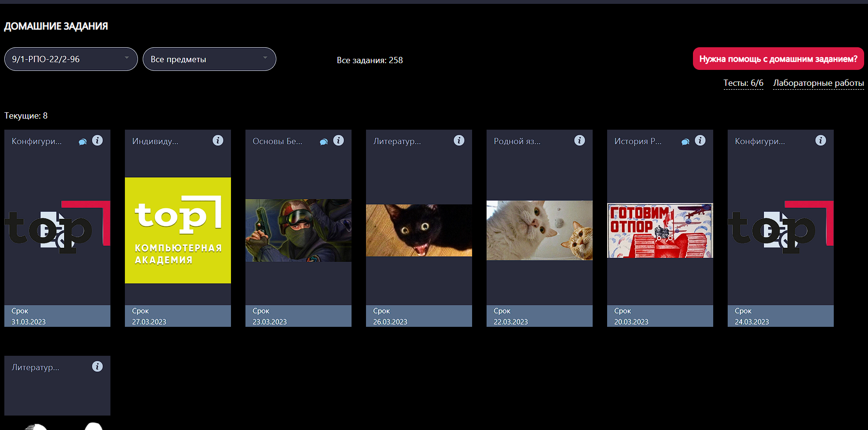The height and width of the screenshot is (430, 868).
Task: Click the black cat thumbnail
Action: click(419, 230)
